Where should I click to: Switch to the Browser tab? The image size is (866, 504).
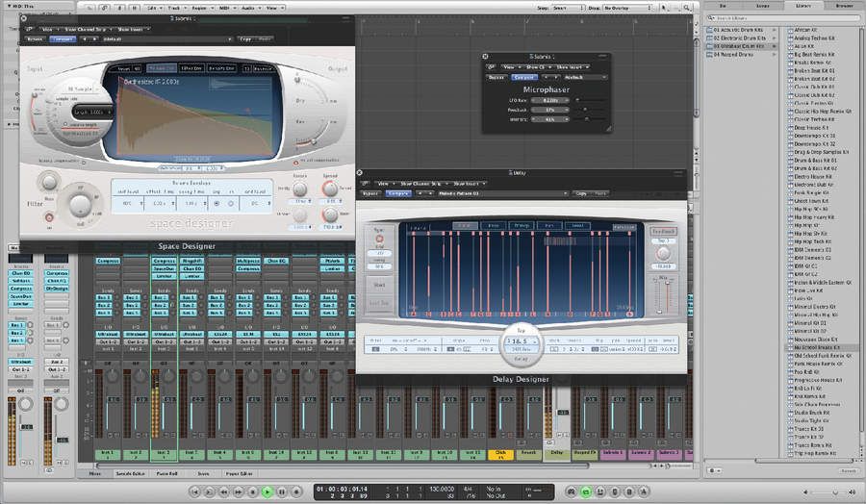(x=844, y=6)
